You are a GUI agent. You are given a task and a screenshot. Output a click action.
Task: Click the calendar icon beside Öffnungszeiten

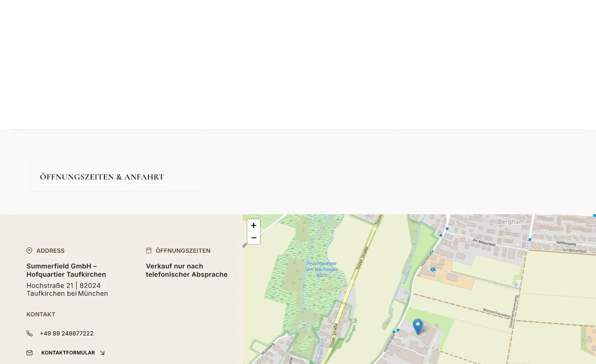(x=149, y=250)
